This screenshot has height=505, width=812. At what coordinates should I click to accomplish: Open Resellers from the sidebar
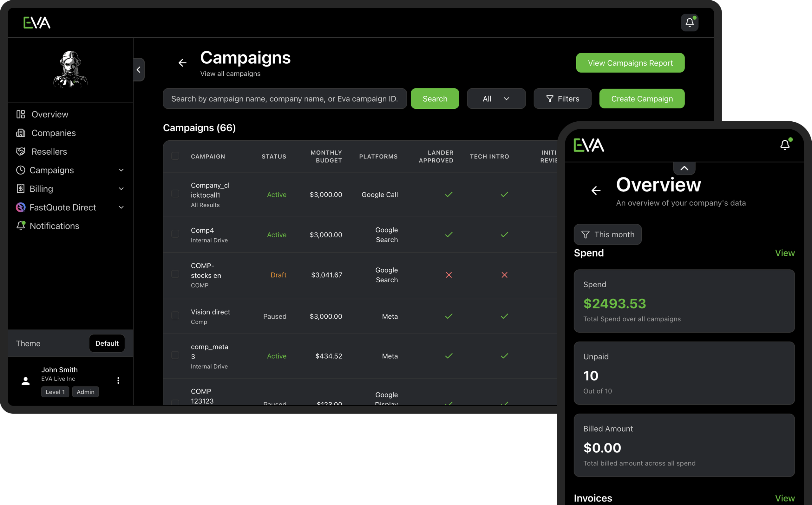click(49, 152)
